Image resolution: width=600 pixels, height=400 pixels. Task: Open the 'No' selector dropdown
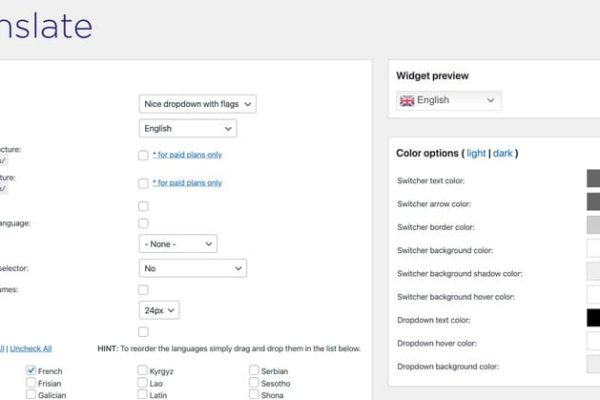click(192, 268)
